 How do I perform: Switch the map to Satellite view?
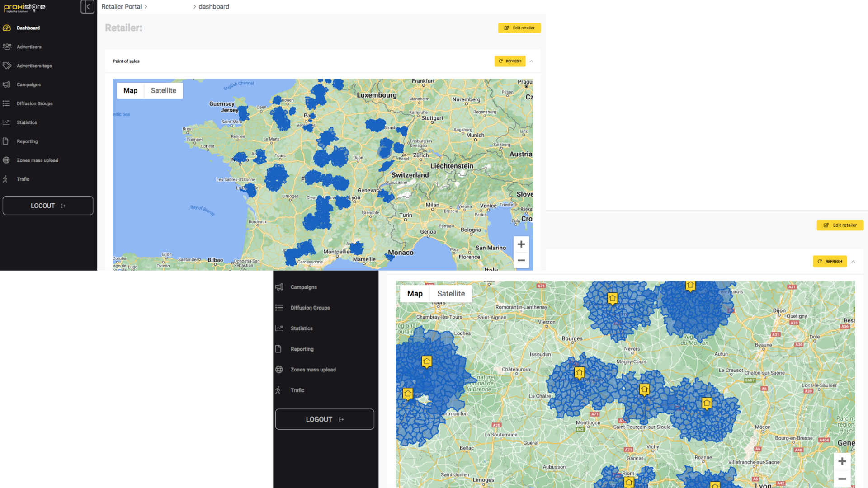[x=163, y=90]
